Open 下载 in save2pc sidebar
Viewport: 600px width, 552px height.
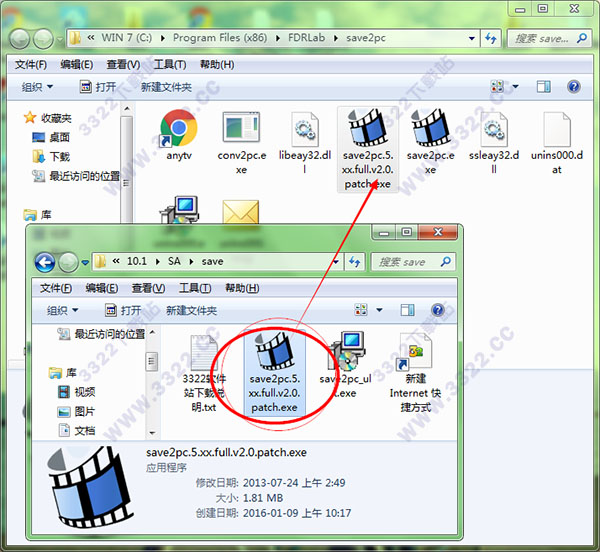coord(51,156)
